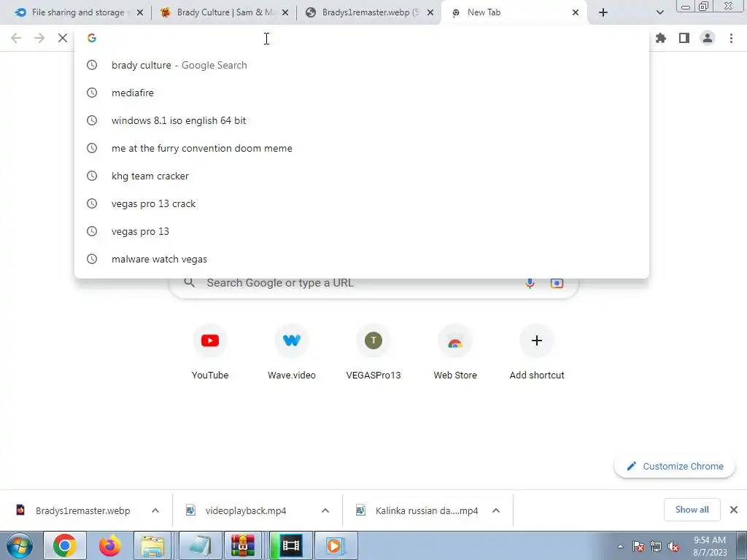Open File Explorer from the taskbar
This screenshot has width=747, height=560.
click(152, 545)
